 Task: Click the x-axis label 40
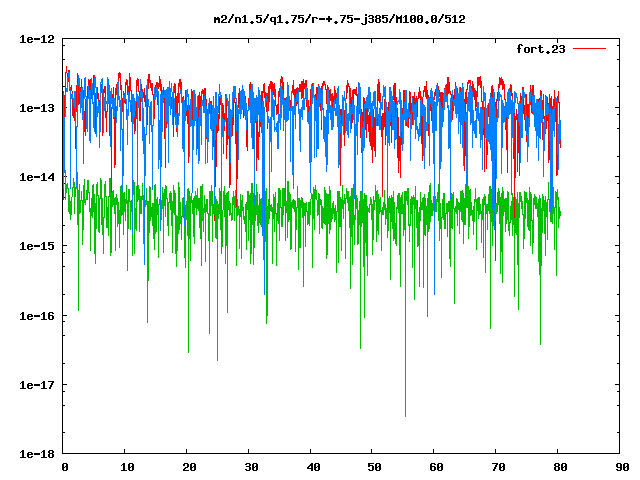[313, 467]
